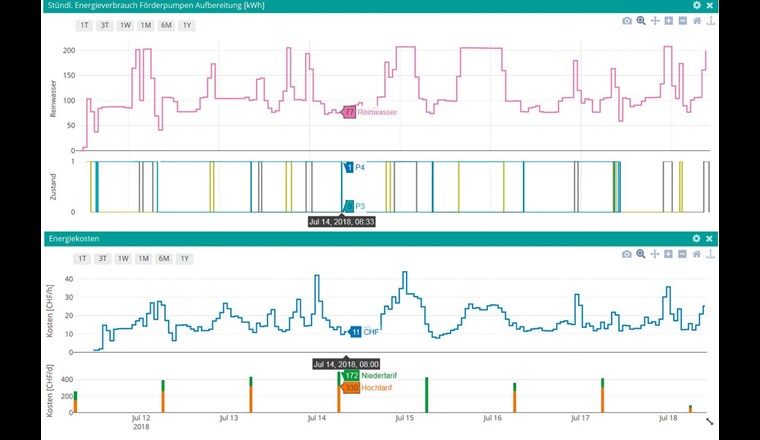Activate zoom magnifier in Energiekosten chart toolbar
760x440 pixels.
click(641, 255)
